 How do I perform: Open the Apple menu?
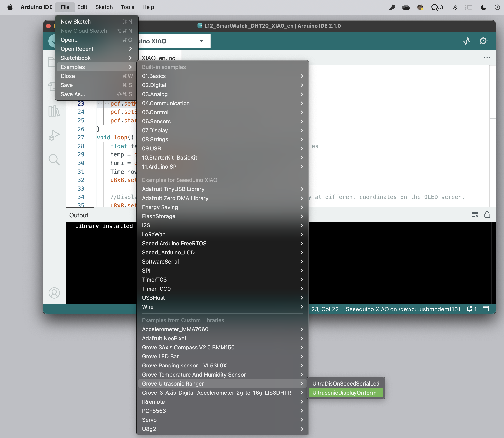10,7
